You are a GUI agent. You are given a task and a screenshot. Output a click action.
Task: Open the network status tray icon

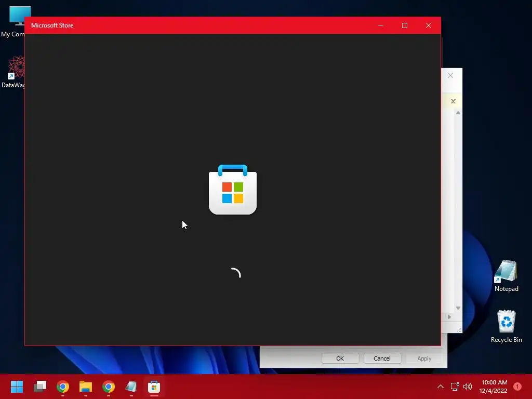click(x=455, y=387)
